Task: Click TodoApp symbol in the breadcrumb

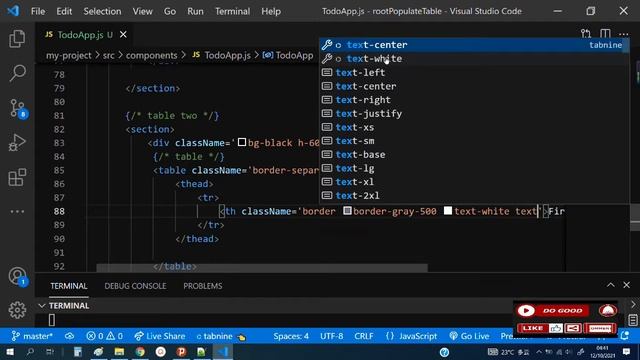Action: [288, 55]
